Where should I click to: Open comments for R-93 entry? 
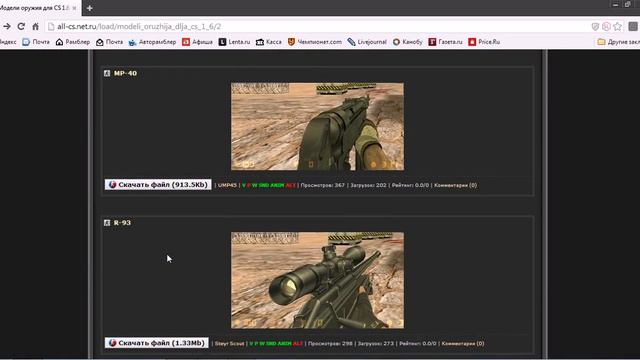click(463, 344)
